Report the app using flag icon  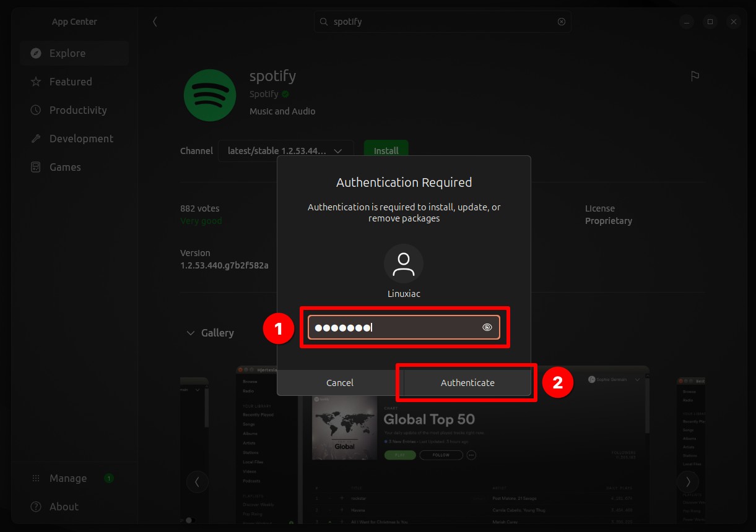(695, 76)
